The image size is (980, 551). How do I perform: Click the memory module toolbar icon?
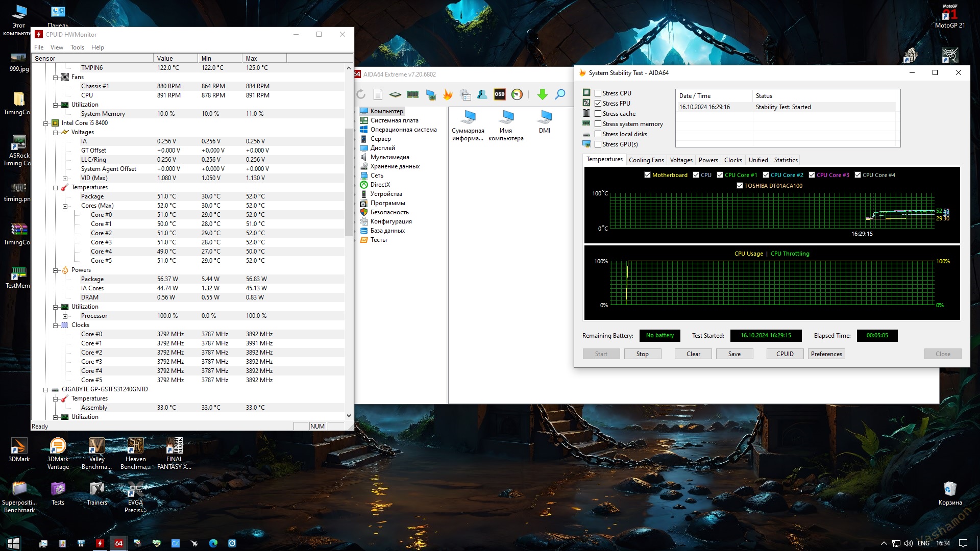(x=412, y=94)
